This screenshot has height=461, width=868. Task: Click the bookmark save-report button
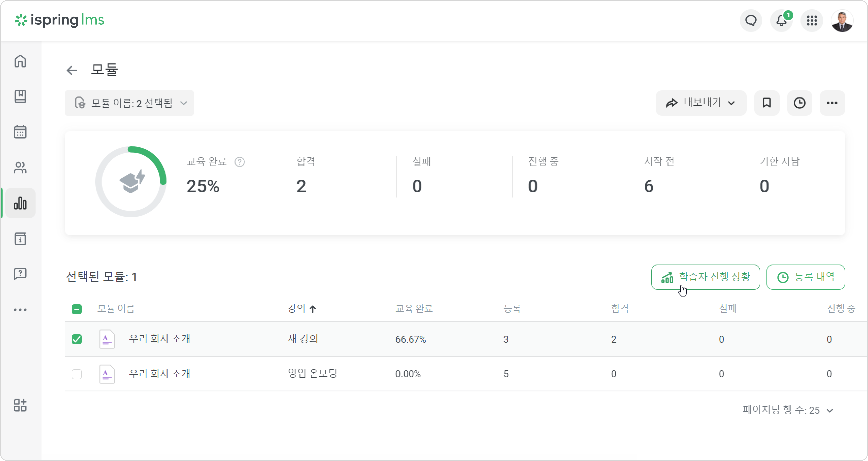pos(767,103)
